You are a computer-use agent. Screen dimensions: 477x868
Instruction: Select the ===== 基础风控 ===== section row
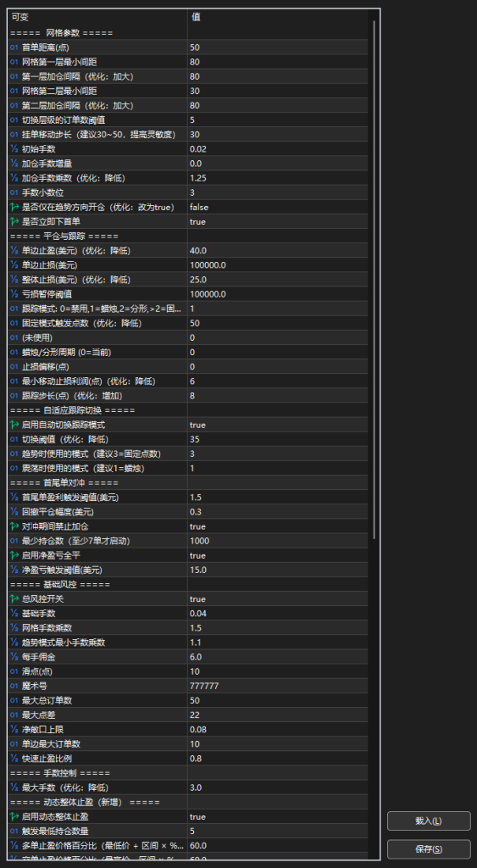(187, 585)
